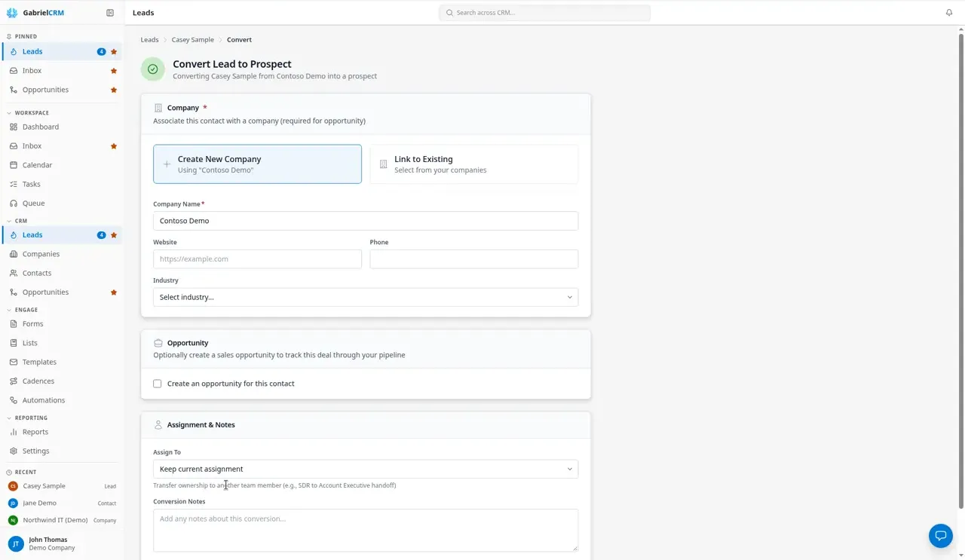Open Companies from the CRM menu
The height and width of the screenshot is (560, 965).
62,254
